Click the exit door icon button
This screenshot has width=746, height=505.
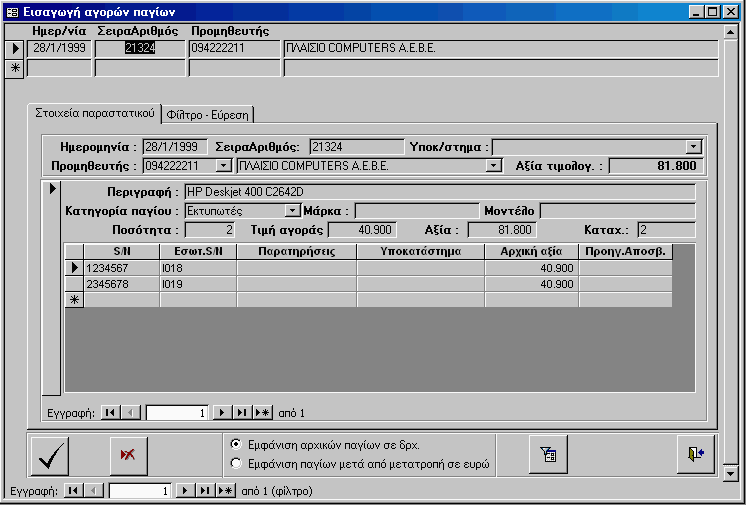tap(696, 455)
